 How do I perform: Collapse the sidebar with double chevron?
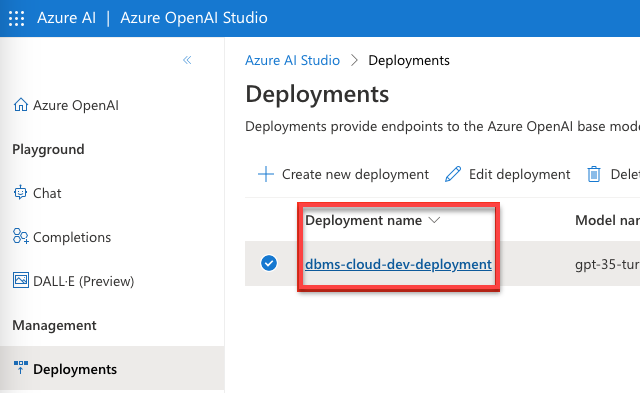tap(187, 60)
